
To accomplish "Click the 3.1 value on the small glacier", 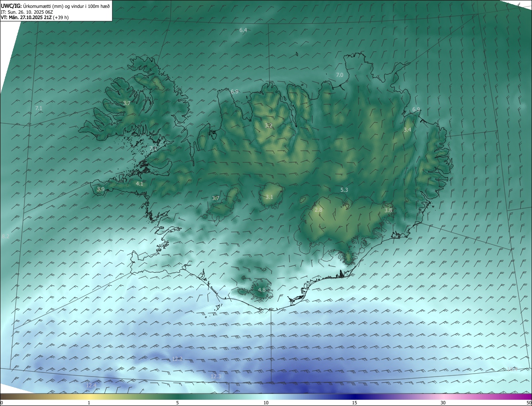I will (269, 197).
